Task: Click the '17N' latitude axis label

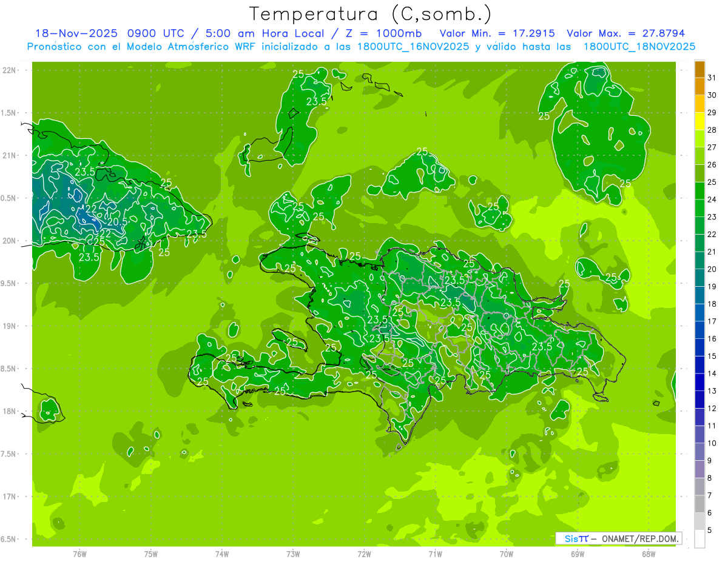Action: [10, 497]
